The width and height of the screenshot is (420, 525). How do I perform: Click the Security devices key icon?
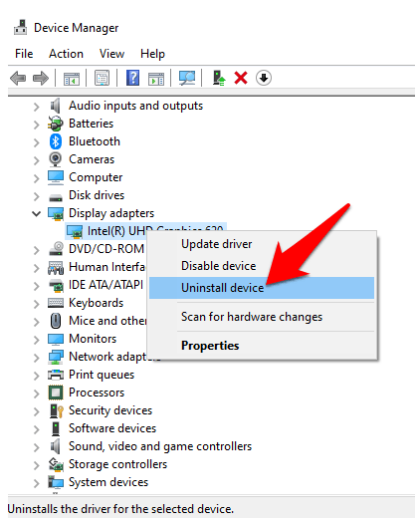(56, 410)
